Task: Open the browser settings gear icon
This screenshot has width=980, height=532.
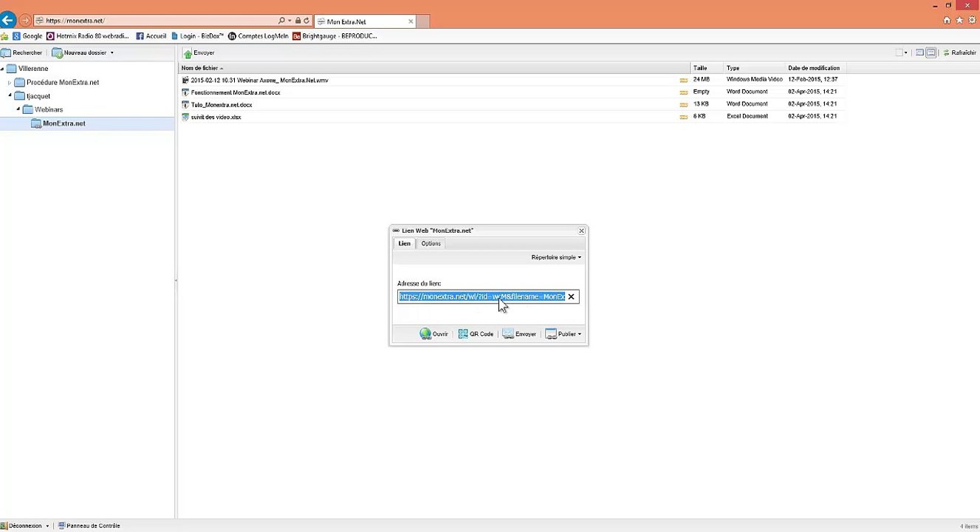Action: pyautogui.click(x=972, y=21)
